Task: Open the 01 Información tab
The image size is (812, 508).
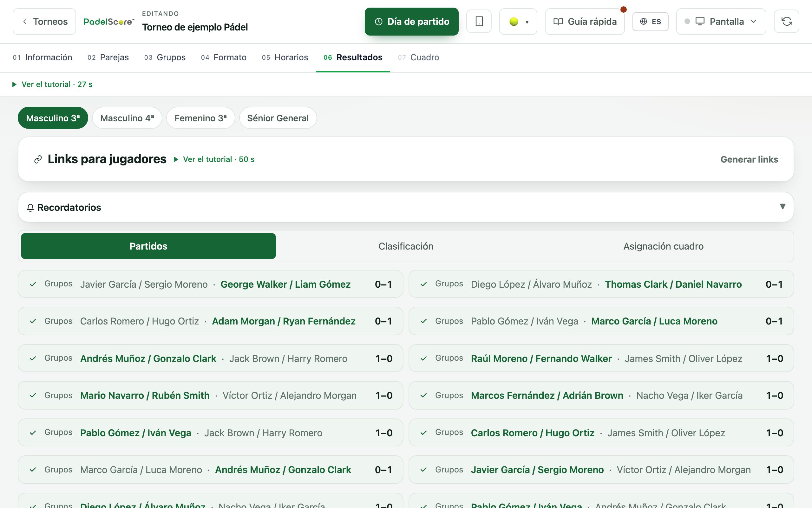Action: [x=42, y=57]
